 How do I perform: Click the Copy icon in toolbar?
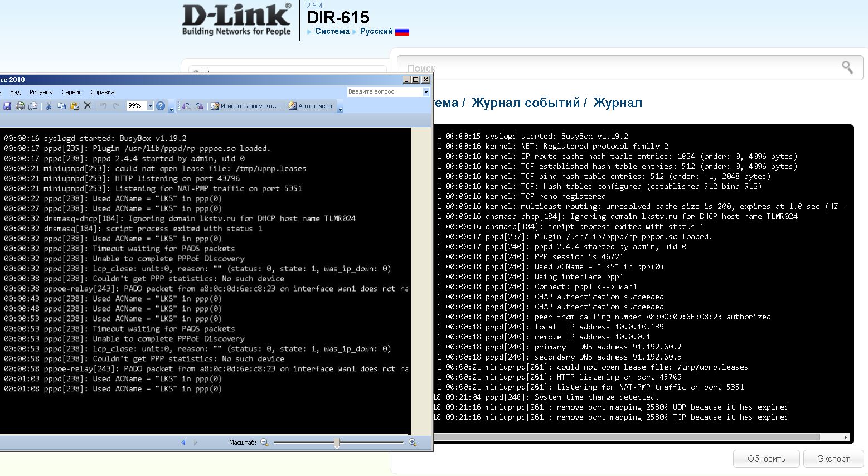(61, 106)
